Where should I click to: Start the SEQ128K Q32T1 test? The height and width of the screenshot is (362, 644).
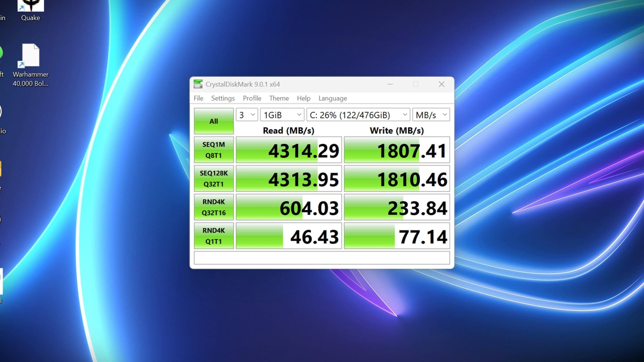214,178
